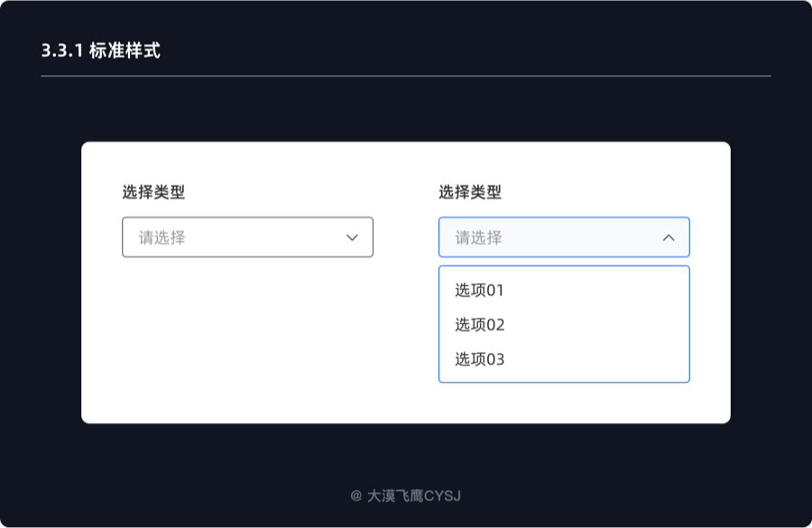Click the arrow icon of the closed select
812x528 pixels.
[354, 237]
